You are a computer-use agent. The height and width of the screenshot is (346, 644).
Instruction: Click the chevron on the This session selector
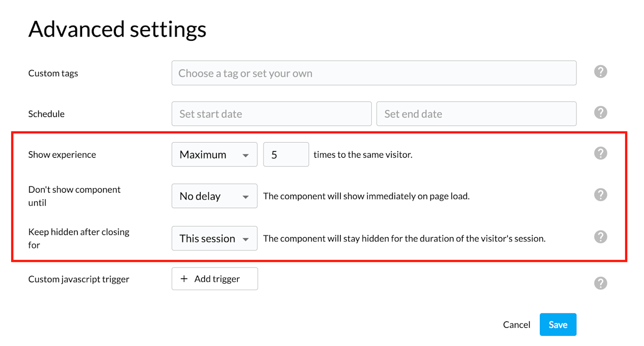pos(246,238)
